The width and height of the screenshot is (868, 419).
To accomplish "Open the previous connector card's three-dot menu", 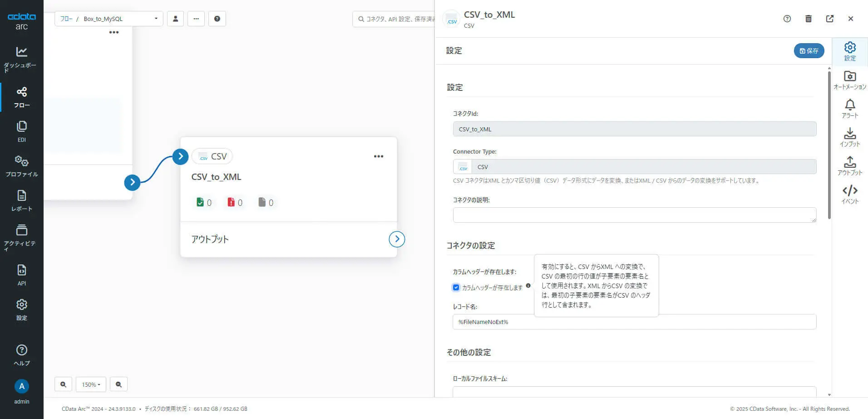I will [x=114, y=32].
